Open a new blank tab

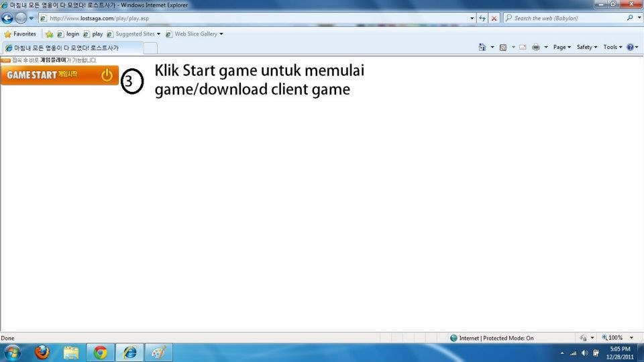tap(150, 48)
